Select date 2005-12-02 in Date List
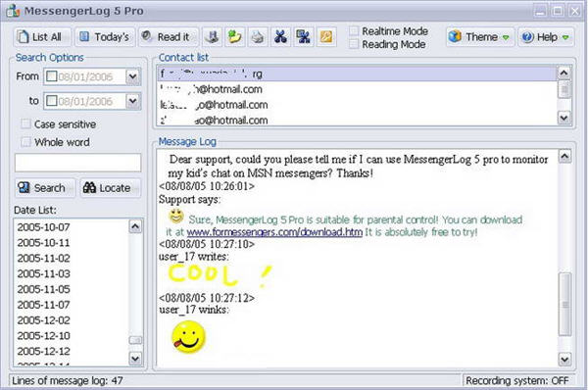The height and width of the screenshot is (390, 588). tap(43, 320)
